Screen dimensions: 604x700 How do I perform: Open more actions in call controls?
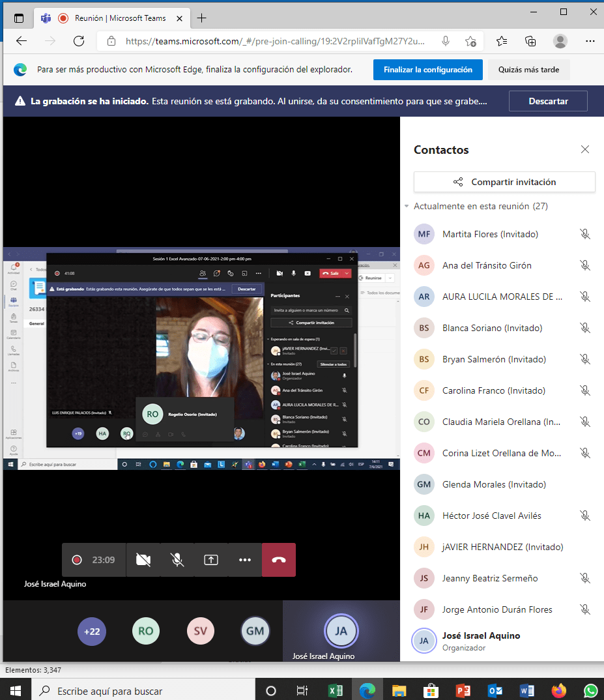click(244, 560)
